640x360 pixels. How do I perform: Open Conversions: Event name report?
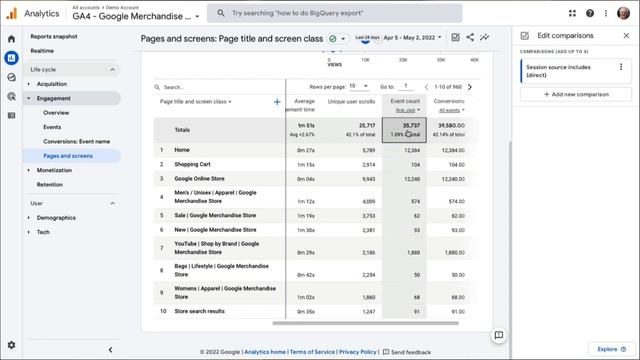(76, 142)
